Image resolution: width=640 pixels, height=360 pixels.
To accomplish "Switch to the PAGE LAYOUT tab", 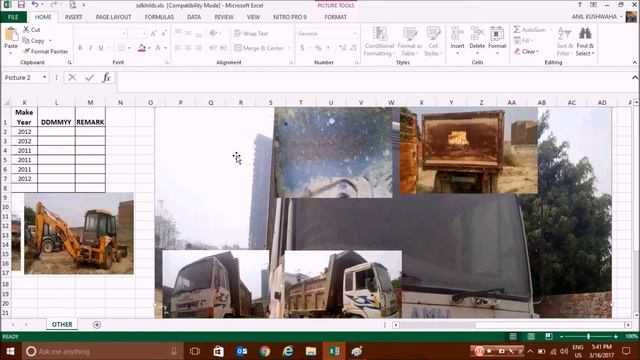I will coord(113,17).
